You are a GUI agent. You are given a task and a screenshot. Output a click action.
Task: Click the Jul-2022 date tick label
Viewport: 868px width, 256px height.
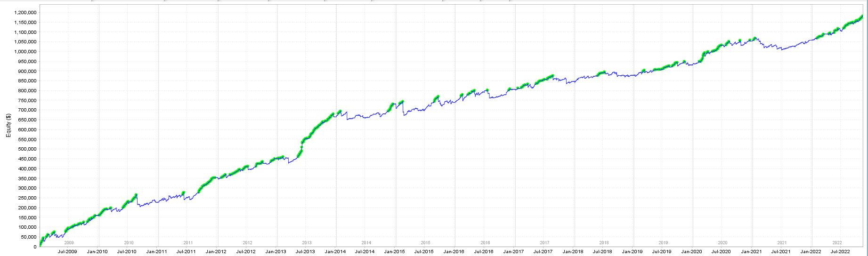[840, 252]
